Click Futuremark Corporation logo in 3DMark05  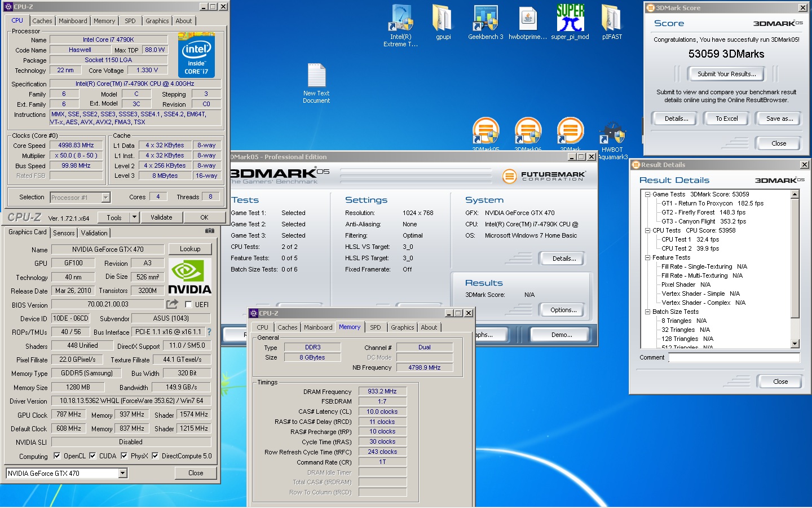544,176
